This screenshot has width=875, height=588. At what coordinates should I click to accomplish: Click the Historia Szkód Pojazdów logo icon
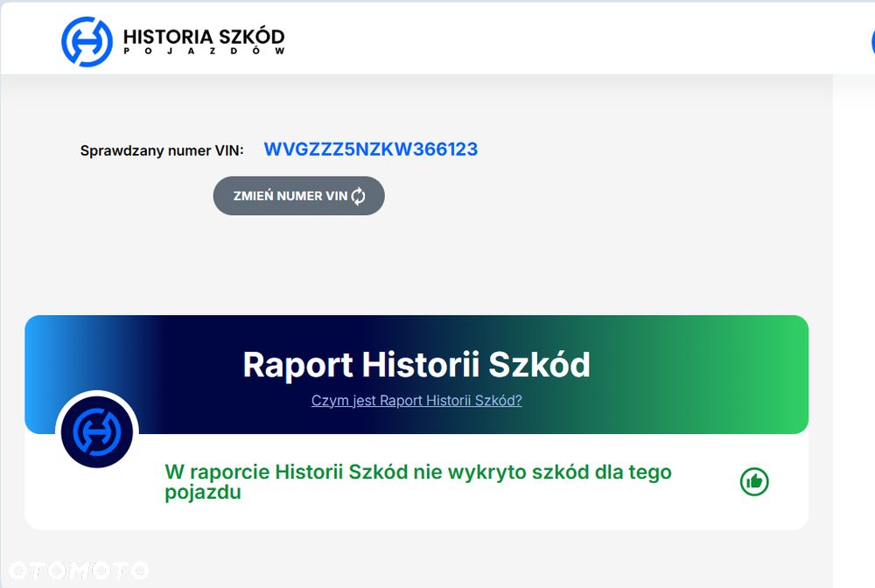coord(87,42)
